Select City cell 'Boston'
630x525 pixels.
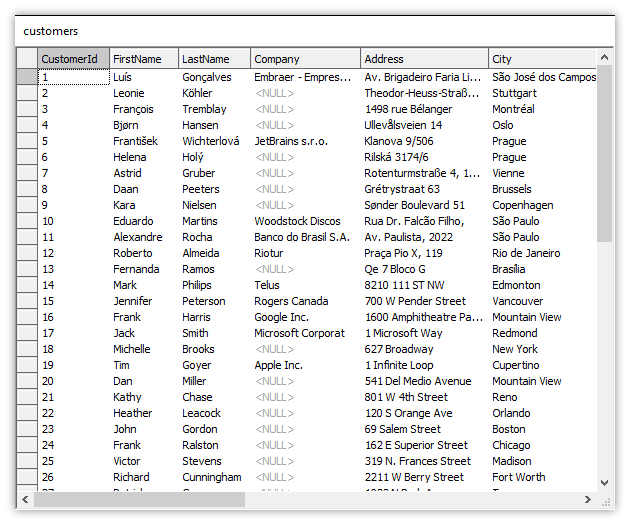pos(542,429)
